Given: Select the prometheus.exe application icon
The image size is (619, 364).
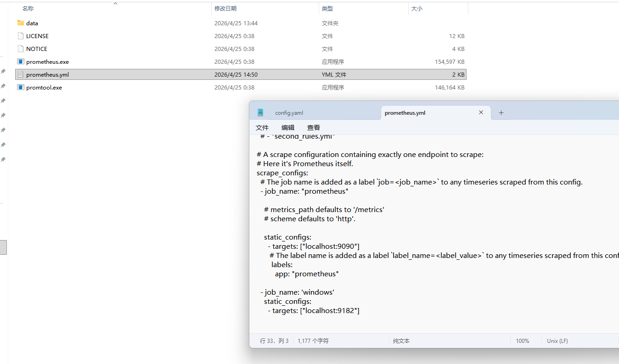Looking at the screenshot, I should (20, 62).
